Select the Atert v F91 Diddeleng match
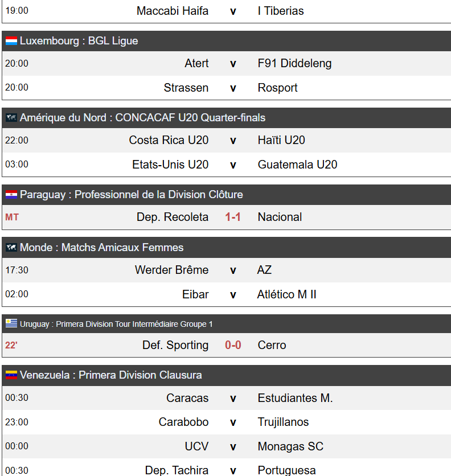The height and width of the screenshot is (476, 451). (x=227, y=63)
